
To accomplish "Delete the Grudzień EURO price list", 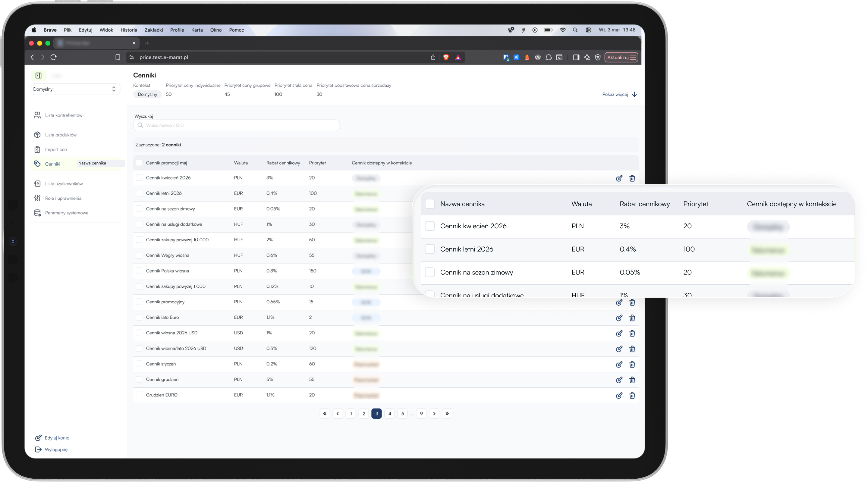I will pyautogui.click(x=632, y=396).
